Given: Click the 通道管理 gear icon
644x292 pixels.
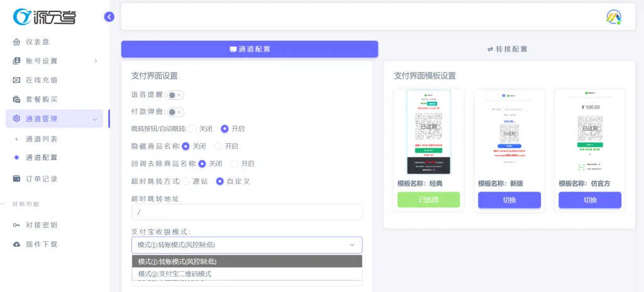Looking at the screenshot, I should 17,119.
